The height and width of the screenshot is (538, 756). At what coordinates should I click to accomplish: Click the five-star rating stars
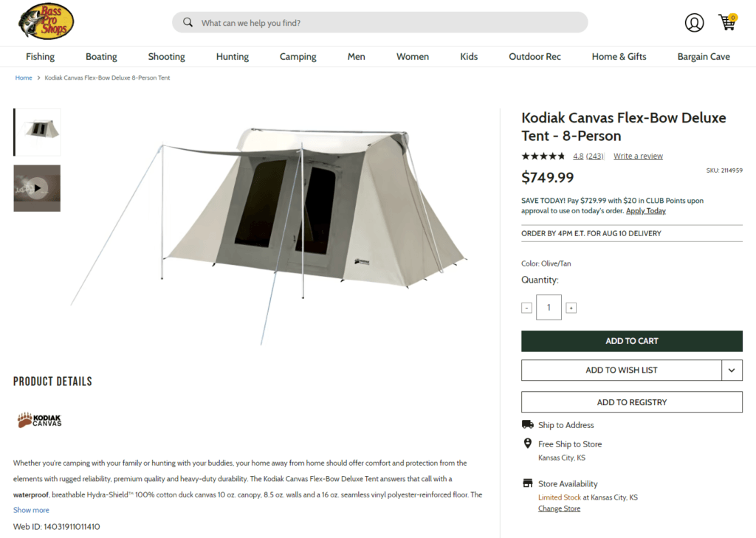(x=543, y=156)
